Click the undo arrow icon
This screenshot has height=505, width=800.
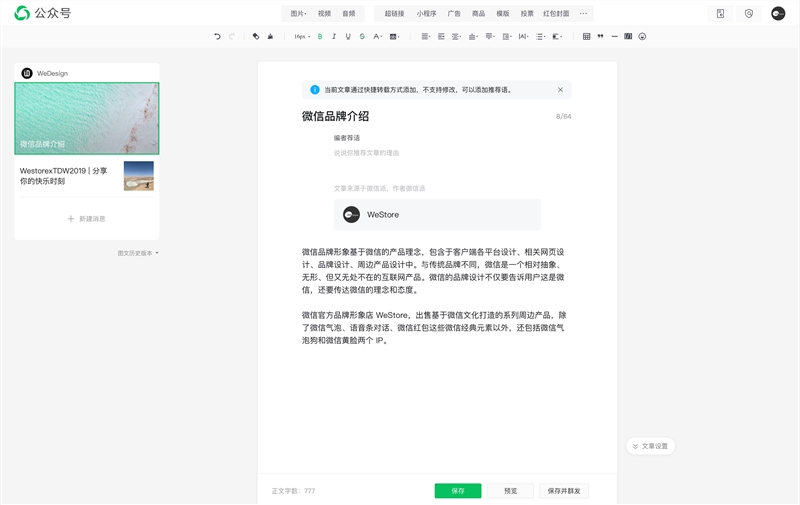[217, 36]
